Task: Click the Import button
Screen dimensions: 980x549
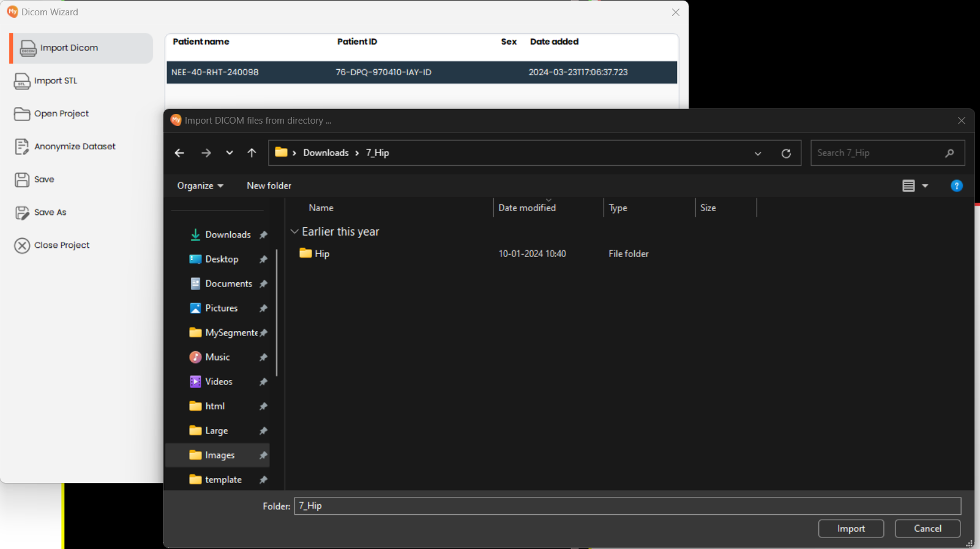Action: (x=851, y=529)
